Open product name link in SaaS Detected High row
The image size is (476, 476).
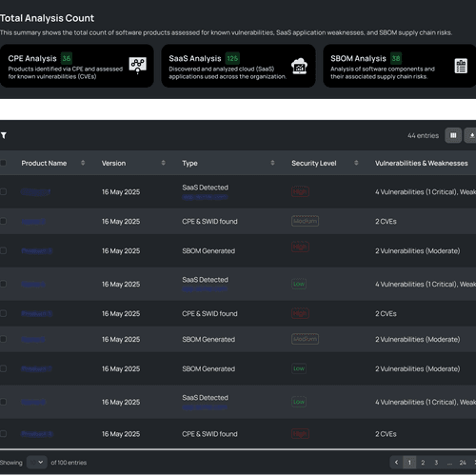coord(35,191)
